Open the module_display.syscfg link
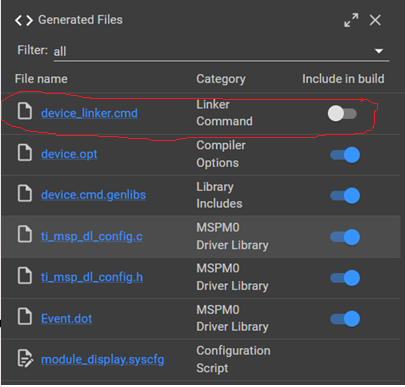The height and width of the screenshot is (387, 405). pyautogui.click(x=103, y=359)
